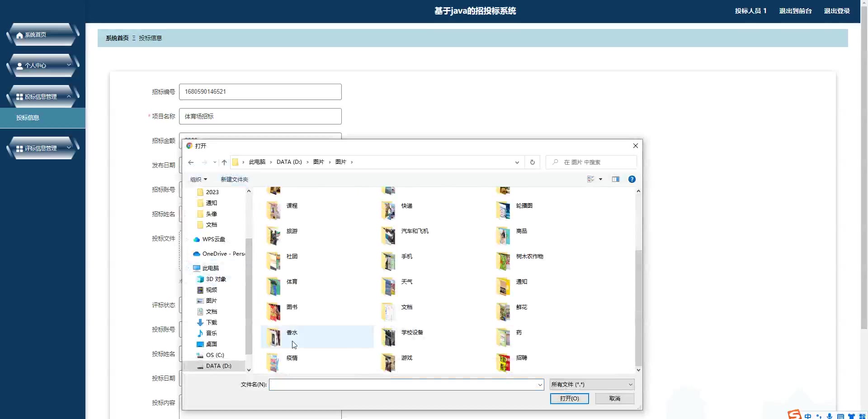Click the 打开(O) button

[569, 399]
